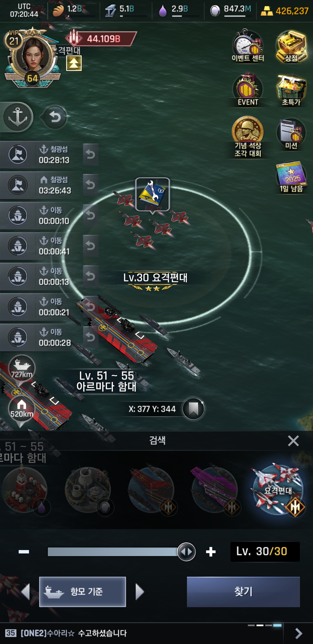Select the purple carrier search category
Viewport: 313px width, 644px height.
(x=215, y=490)
